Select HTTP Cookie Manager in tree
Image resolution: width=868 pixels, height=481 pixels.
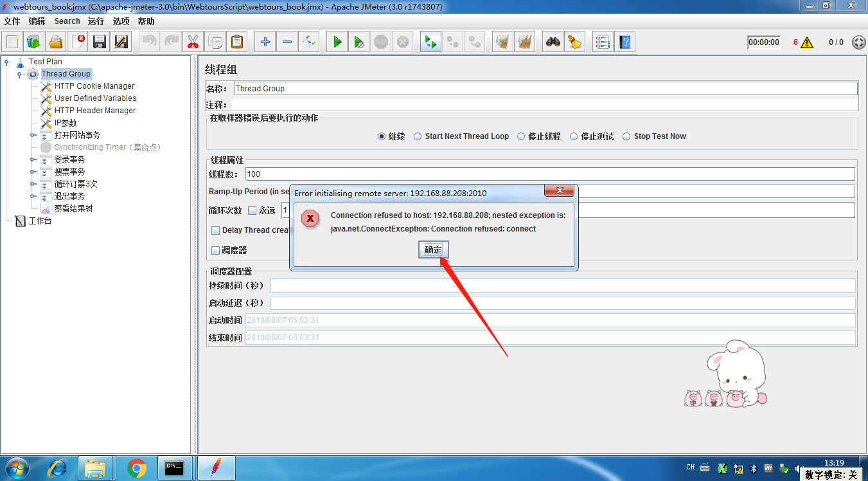[x=94, y=86]
